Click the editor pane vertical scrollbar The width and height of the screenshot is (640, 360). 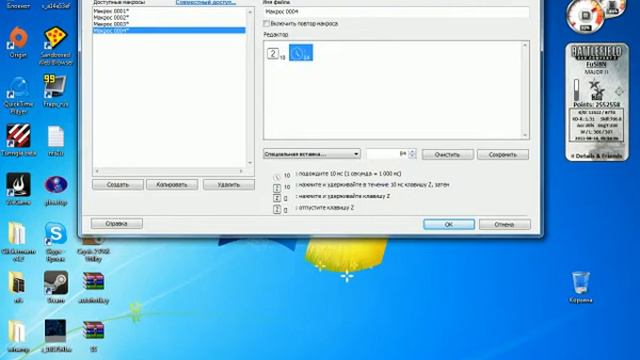pos(525,90)
